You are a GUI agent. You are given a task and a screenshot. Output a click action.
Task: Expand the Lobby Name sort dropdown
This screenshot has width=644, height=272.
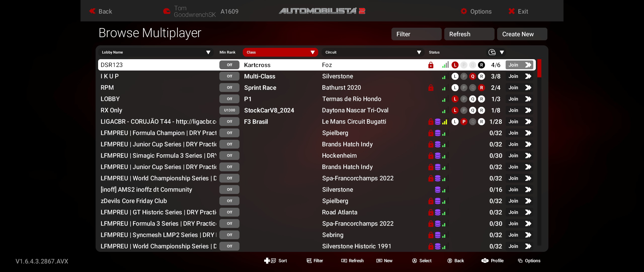click(x=156, y=52)
